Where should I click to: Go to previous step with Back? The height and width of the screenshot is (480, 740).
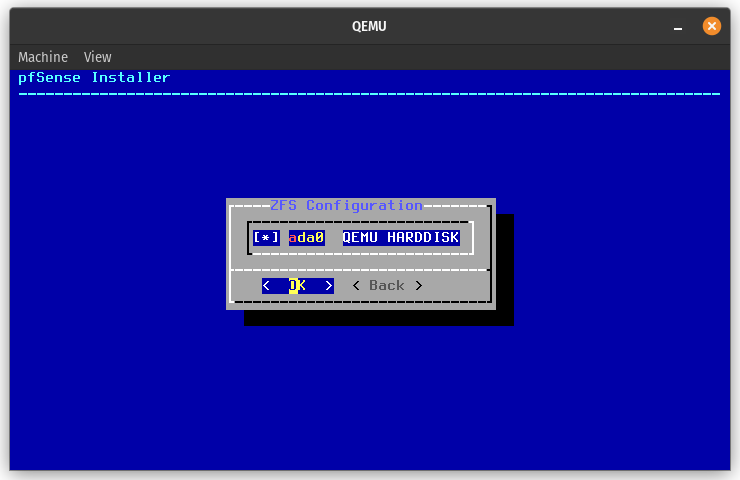387,286
